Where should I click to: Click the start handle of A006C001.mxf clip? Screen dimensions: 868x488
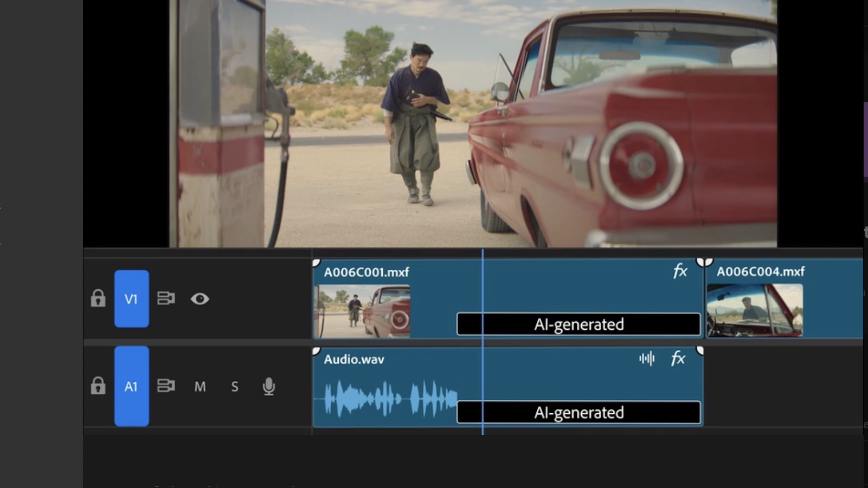pos(317,263)
